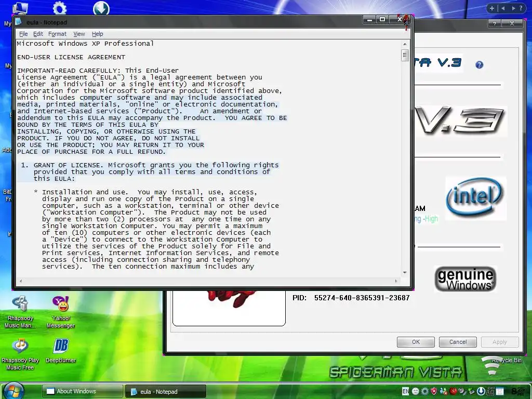Click the red round arrow tray icon

[453, 391]
